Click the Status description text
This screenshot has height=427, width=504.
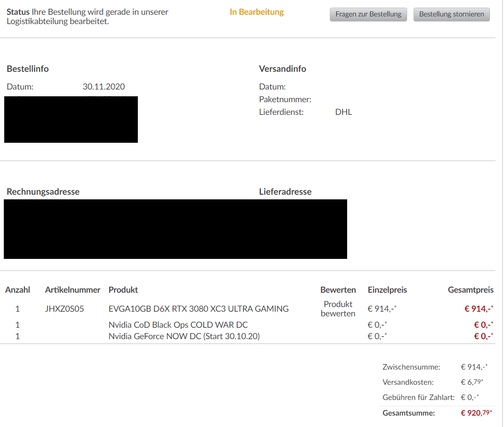point(88,17)
